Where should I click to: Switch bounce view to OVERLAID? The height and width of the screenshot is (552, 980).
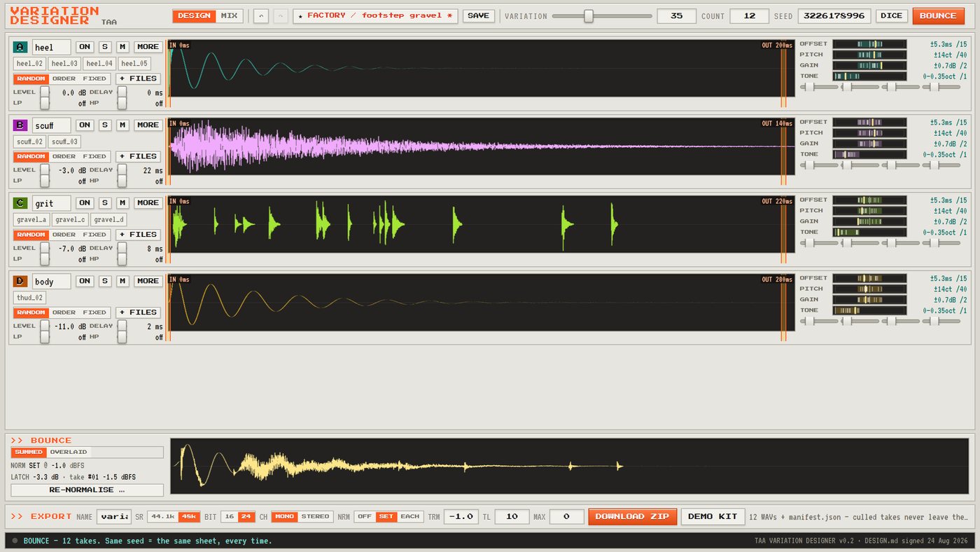point(69,453)
